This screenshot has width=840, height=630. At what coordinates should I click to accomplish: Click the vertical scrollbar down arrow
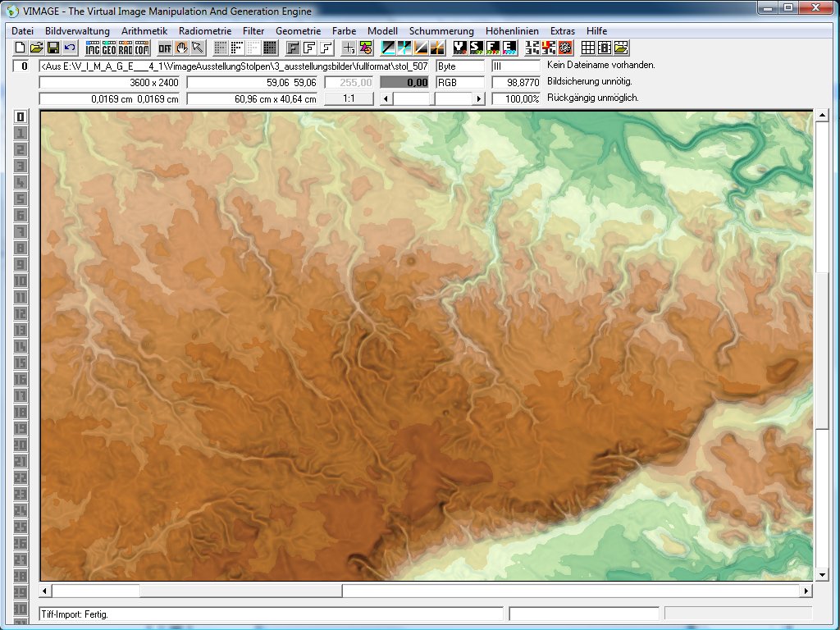[x=821, y=573]
